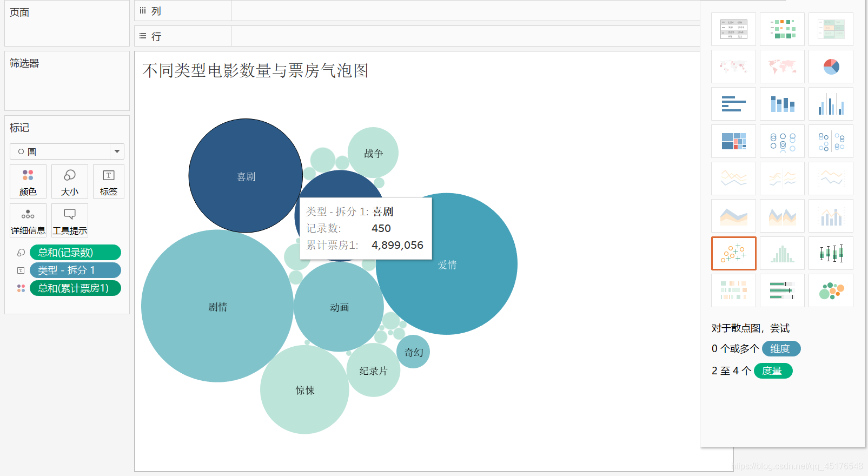Select the horizontal bars chart type
The image size is (868, 476).
733,104
